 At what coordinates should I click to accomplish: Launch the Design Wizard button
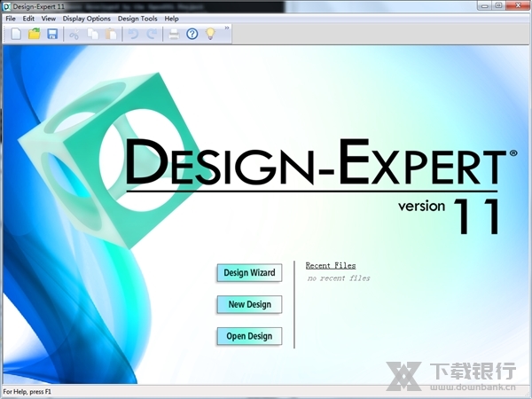(x=249, y=273)
